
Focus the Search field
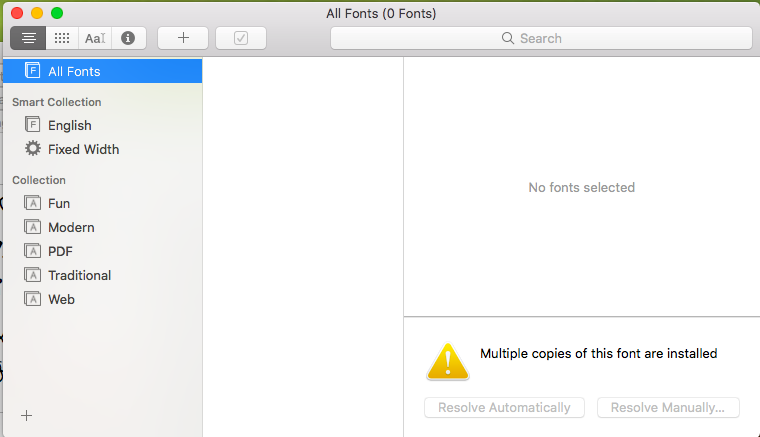coord(541,38)
